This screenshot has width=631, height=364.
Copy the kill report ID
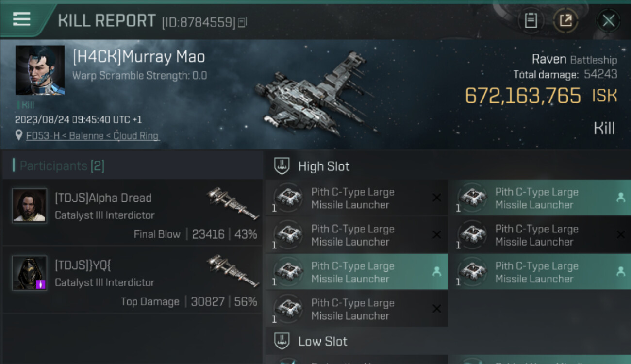click(x=242, y=22)
